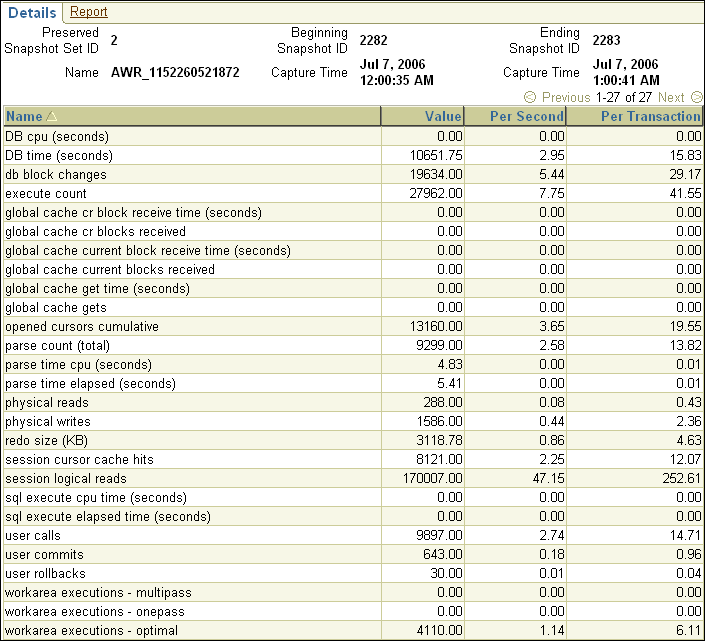
Task: Click the Next page arrow icon
Action: [696, 98]
